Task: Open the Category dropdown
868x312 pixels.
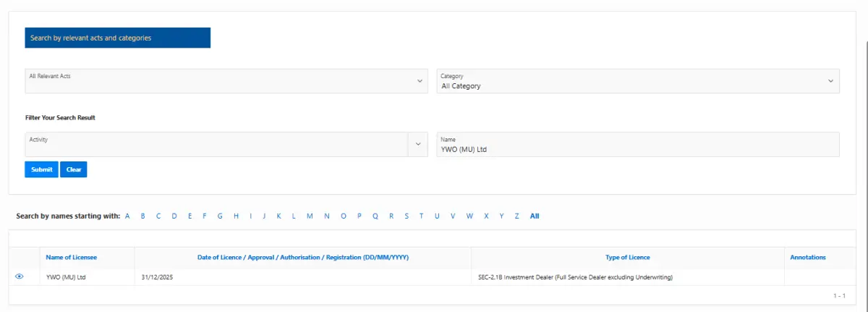Action: 638,81
